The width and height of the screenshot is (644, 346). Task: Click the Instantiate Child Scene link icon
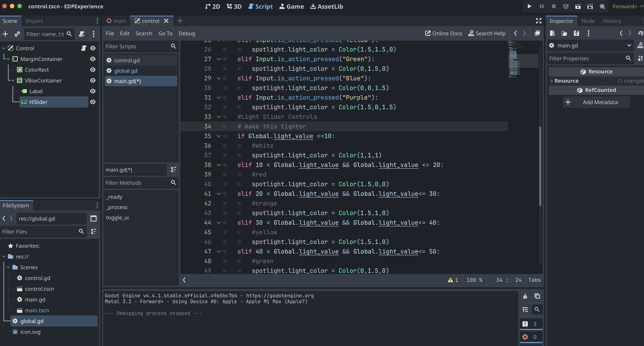(17, 34)
